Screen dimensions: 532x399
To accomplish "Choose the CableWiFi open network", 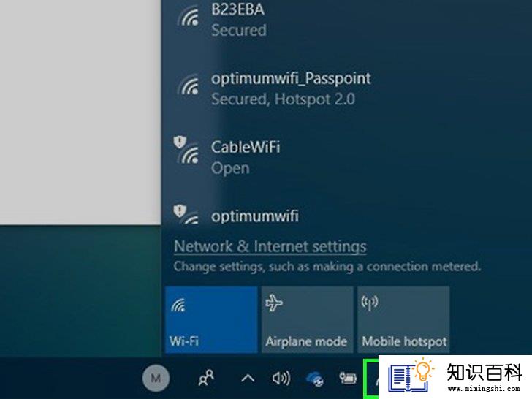I will (x=346, y=158).
